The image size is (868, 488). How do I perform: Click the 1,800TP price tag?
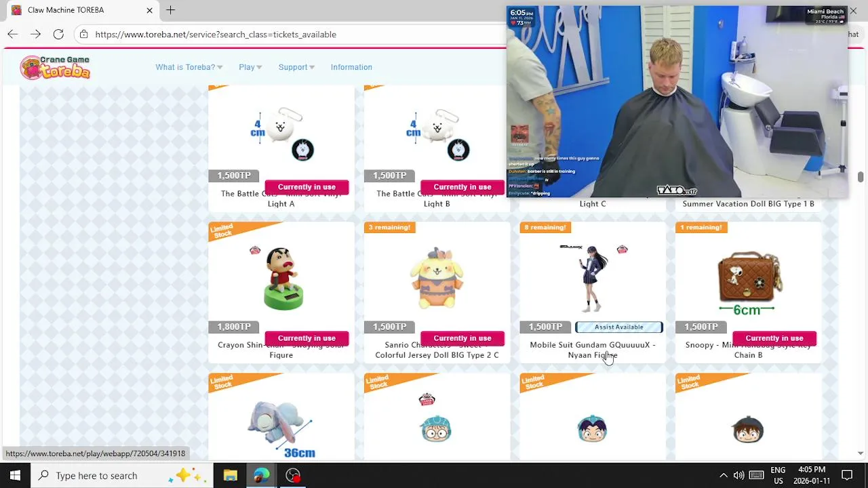pos(234,327)
